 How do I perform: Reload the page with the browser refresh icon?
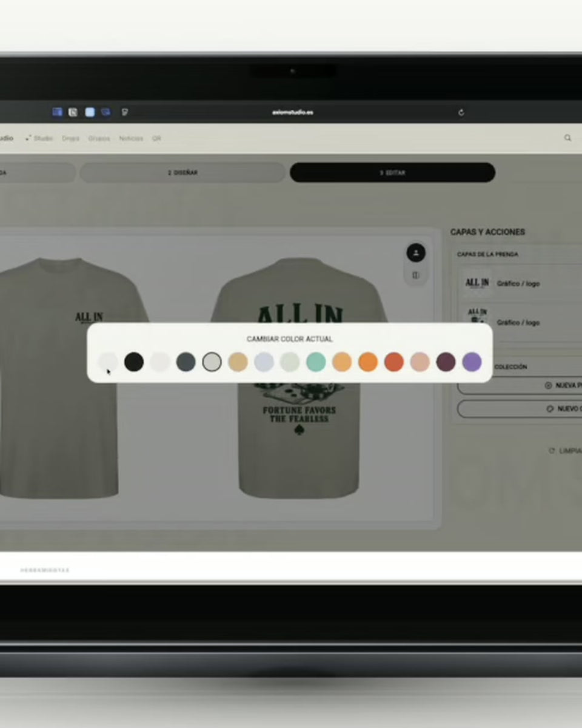pos(461,112)
